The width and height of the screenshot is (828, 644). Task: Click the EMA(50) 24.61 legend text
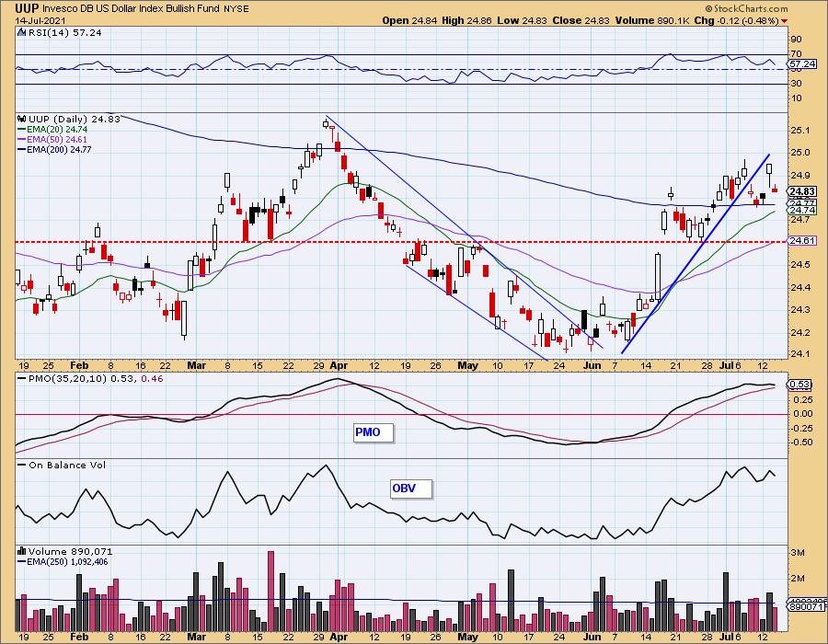point(57,139)
